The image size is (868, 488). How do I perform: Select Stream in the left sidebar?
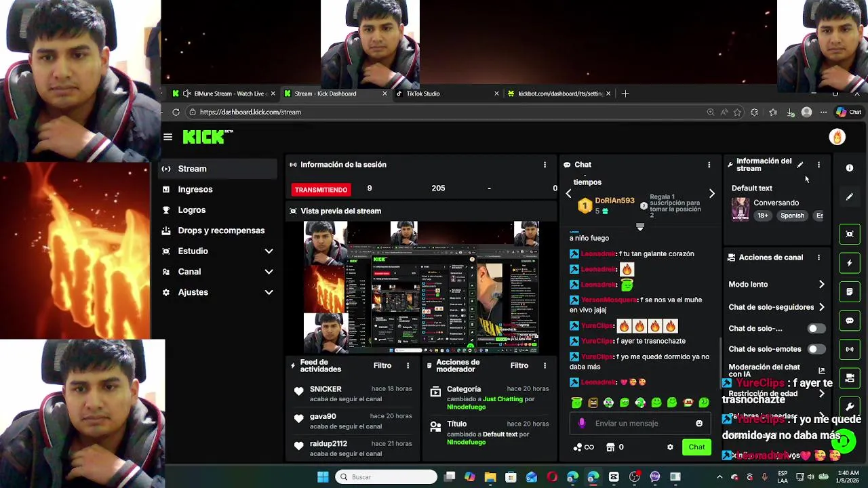[x=217, y=169]
